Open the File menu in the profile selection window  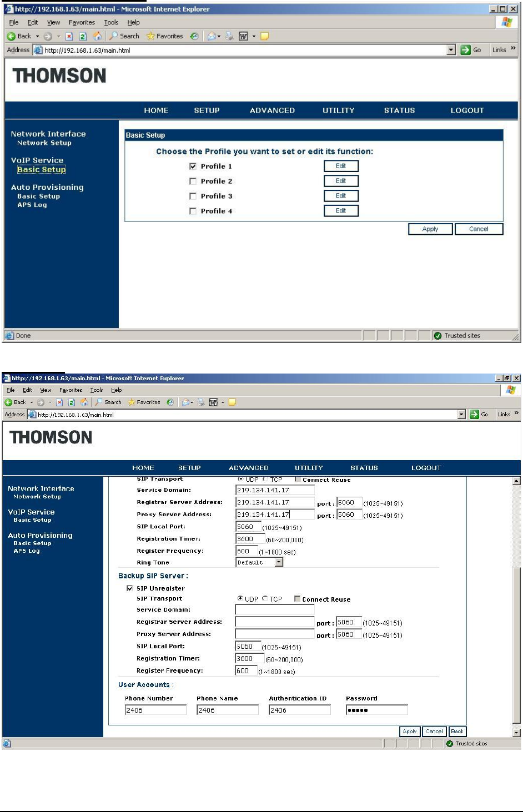click(14, 22)
